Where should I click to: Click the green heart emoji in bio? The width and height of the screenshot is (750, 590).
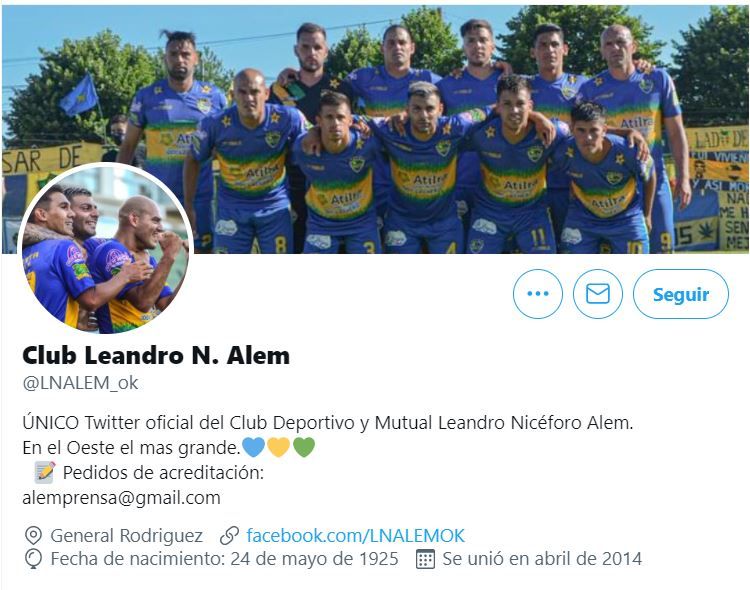click(x=304, y=447)
